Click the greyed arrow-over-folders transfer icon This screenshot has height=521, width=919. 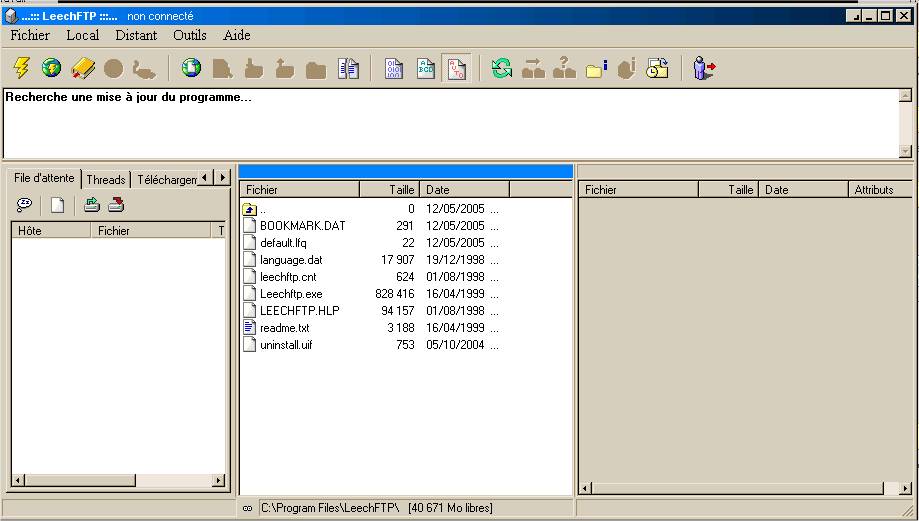pos(533,69)
